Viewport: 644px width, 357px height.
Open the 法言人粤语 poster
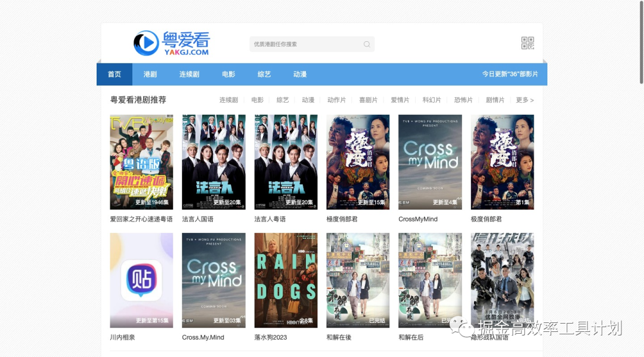(x=286, y=162)
